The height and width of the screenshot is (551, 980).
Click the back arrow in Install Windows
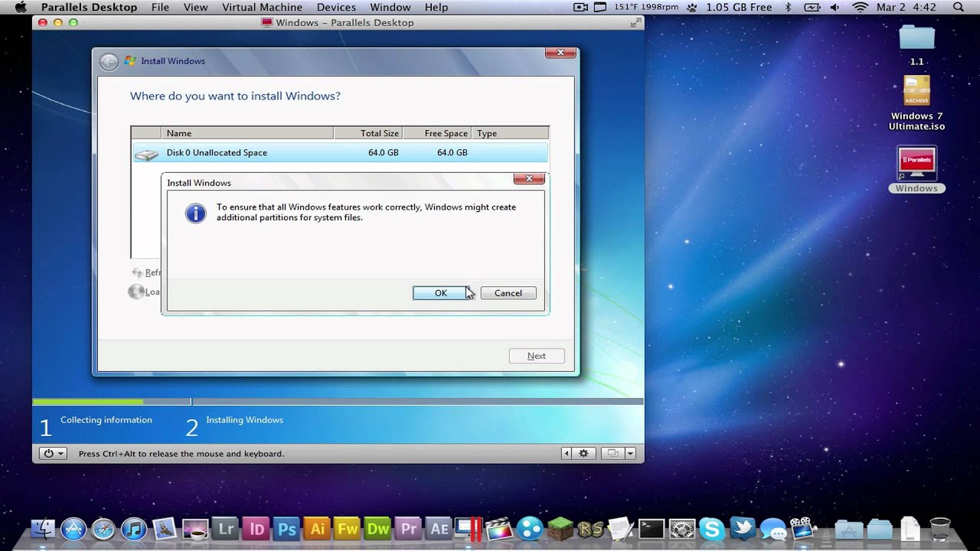point(109,61)
